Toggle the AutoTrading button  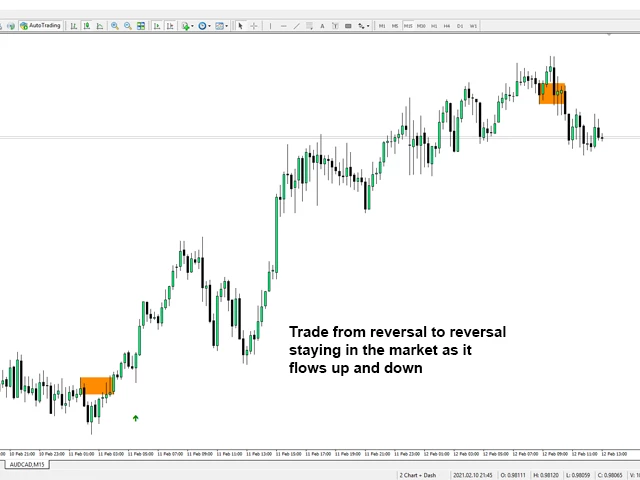point(40,25)
